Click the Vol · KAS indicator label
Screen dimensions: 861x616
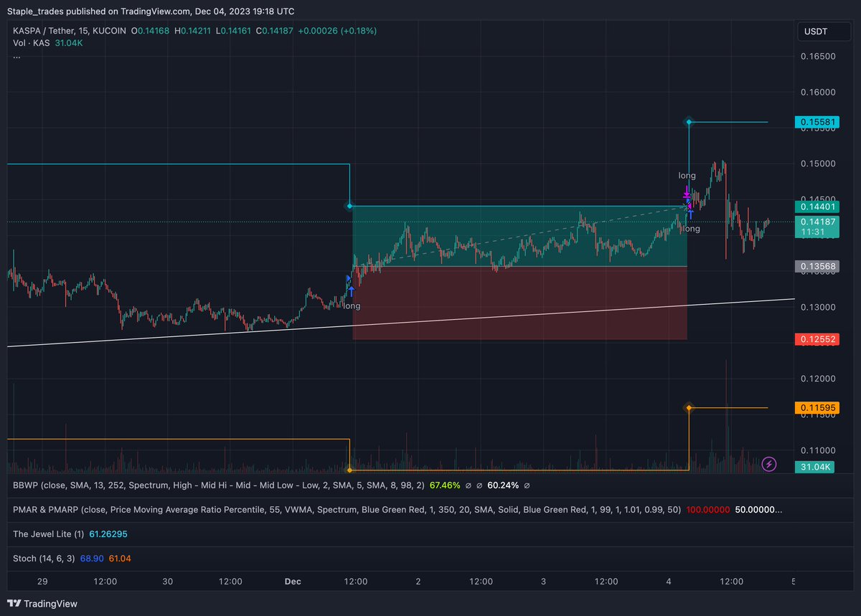pyautogui.click(x=31, y=43)
